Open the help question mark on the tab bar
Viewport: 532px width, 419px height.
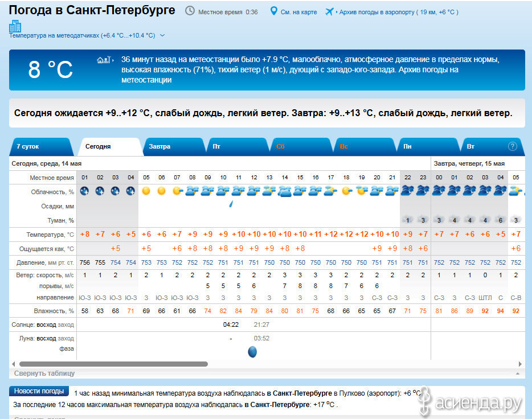point(512,146)
